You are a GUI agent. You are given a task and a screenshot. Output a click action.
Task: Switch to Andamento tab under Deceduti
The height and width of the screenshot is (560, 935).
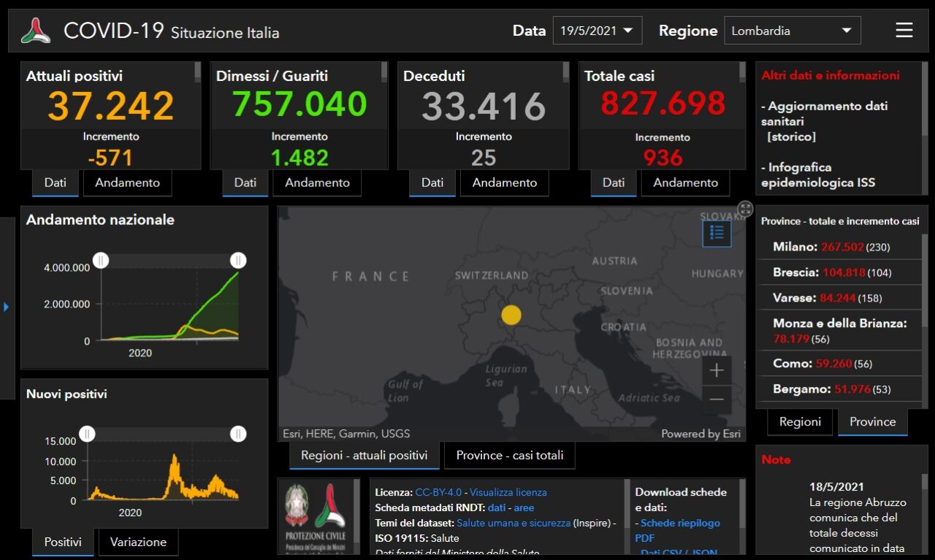[504, 183]
